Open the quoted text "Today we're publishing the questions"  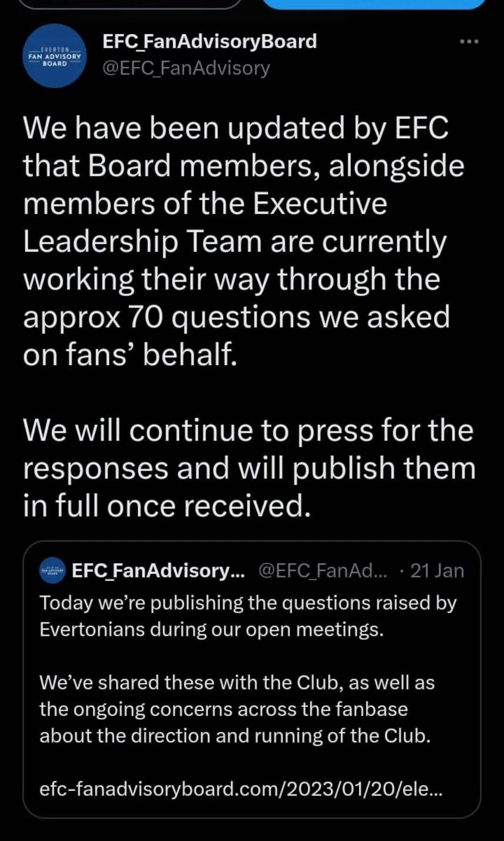tap(248, 616)
